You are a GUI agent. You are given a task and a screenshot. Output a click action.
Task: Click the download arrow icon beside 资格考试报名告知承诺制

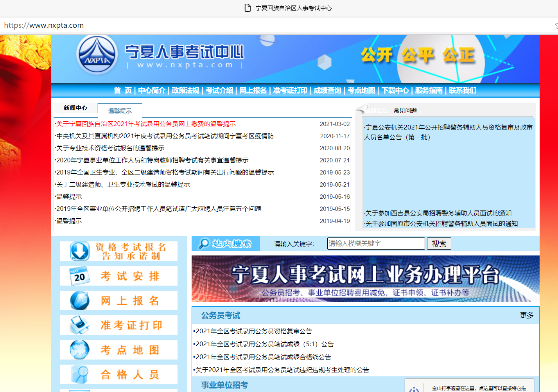coord(80,251)
